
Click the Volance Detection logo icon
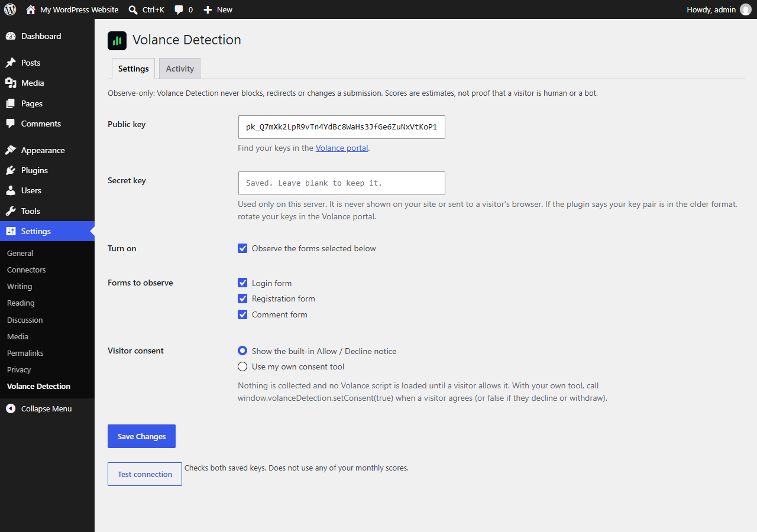(x=117, y=41)
